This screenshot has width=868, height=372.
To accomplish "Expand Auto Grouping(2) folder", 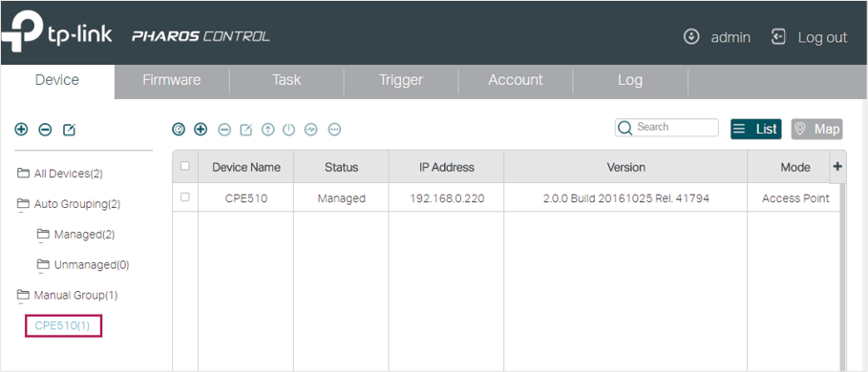I will click(x=69, y=204).
